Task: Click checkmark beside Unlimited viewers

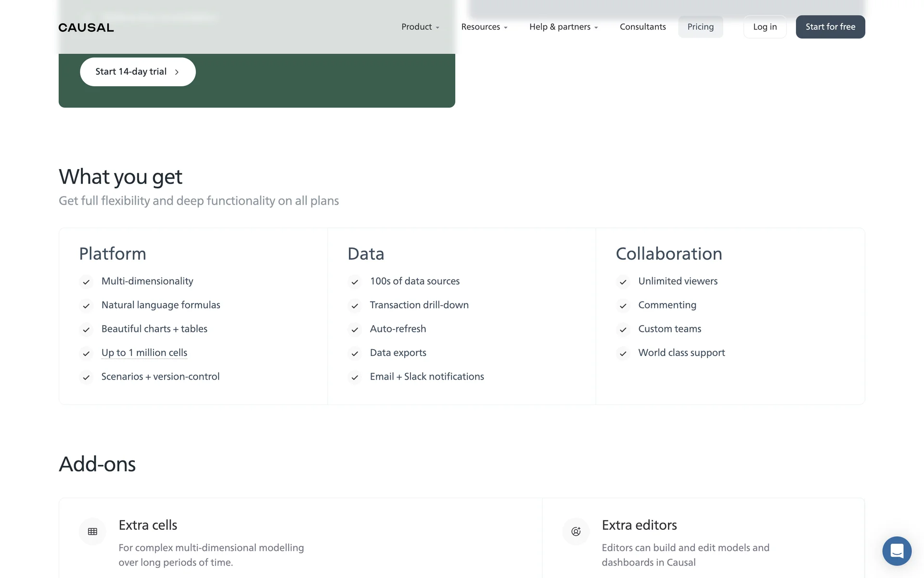Action: (623, 282)
